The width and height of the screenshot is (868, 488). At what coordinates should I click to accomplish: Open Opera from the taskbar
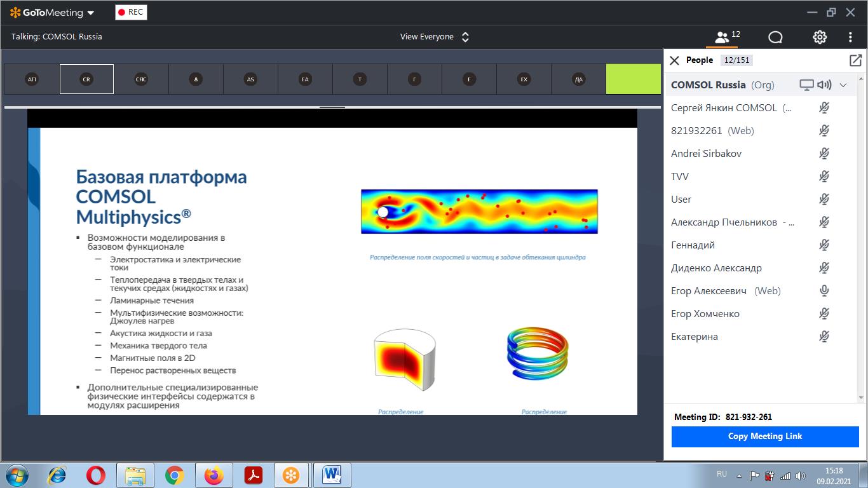(x=96, y=475)
